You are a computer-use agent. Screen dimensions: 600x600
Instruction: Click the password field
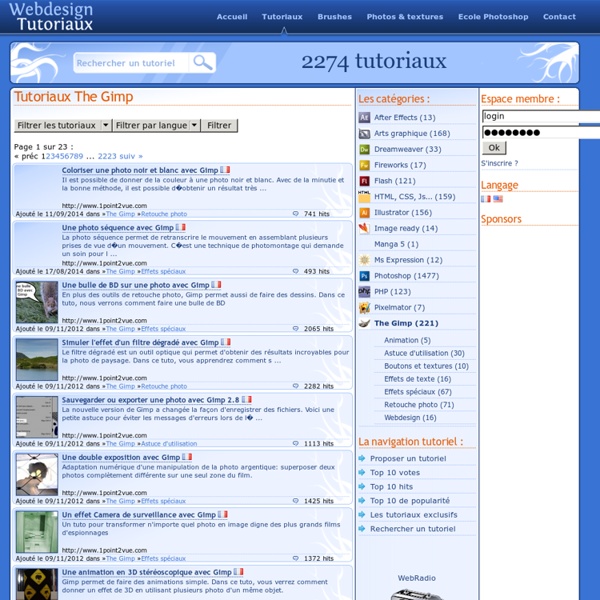pyautogui.click(x=541, y=132)
